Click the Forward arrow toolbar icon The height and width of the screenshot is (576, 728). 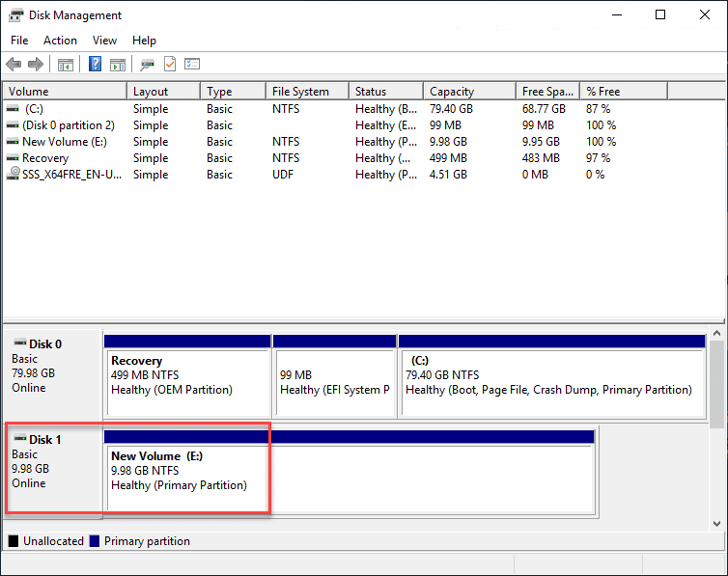[36, 64]
